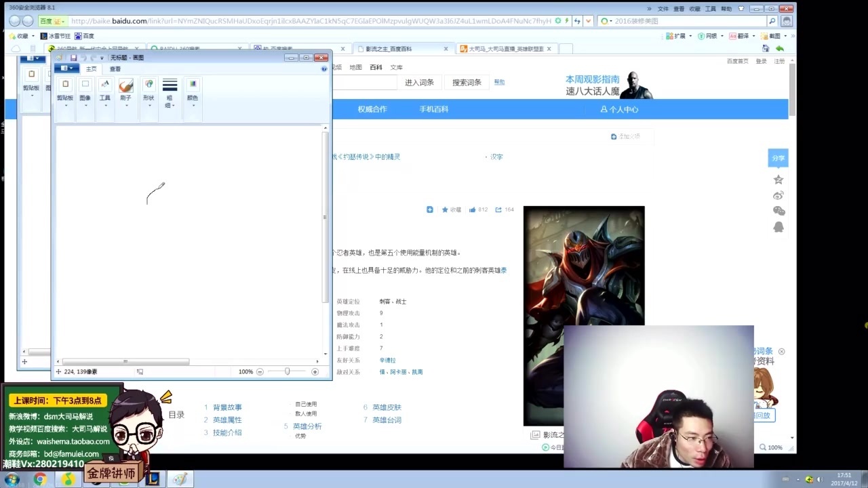Click the browser forward button
Image resolution: width=868 pixels, height=488 pixels.
28,21
